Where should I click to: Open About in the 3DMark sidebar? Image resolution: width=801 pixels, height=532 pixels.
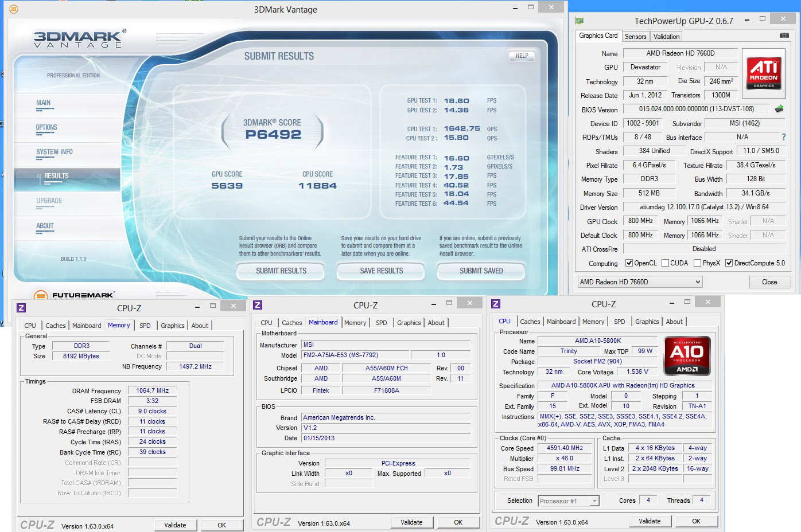[45, 226]
